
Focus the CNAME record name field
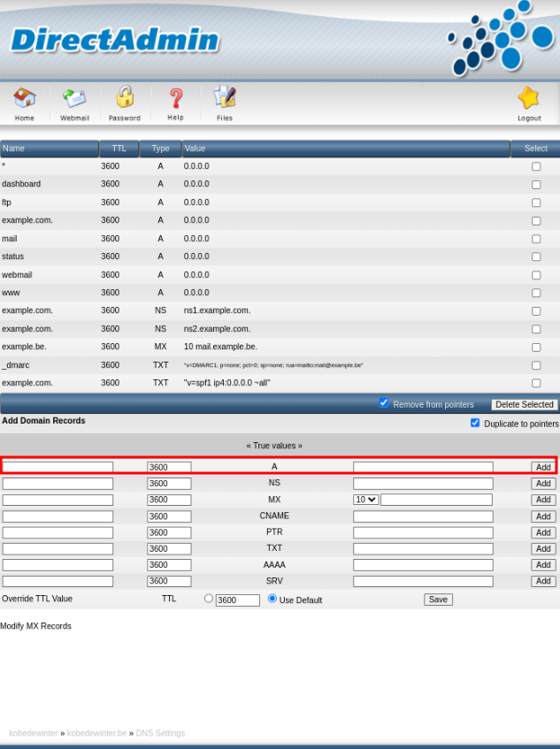pyautogui.click(x=58, y=516)
